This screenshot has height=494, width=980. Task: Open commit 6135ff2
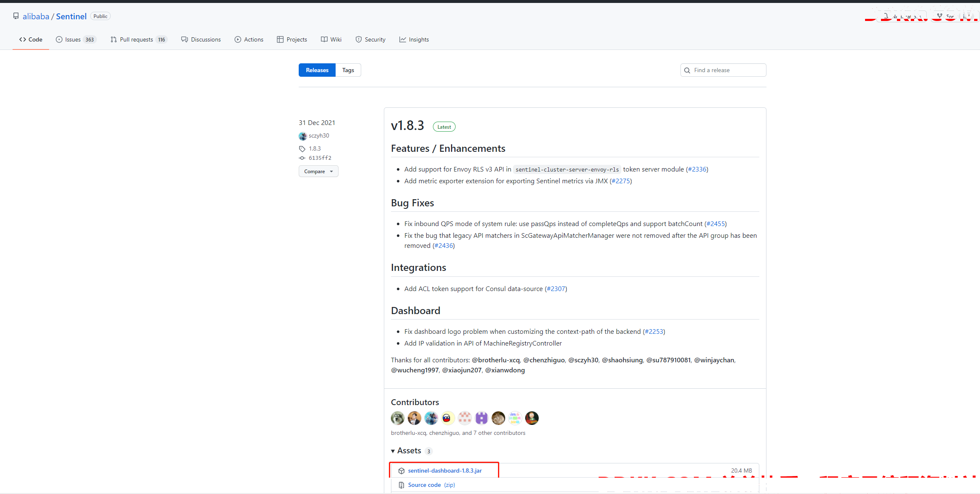[x=320, y=158]
